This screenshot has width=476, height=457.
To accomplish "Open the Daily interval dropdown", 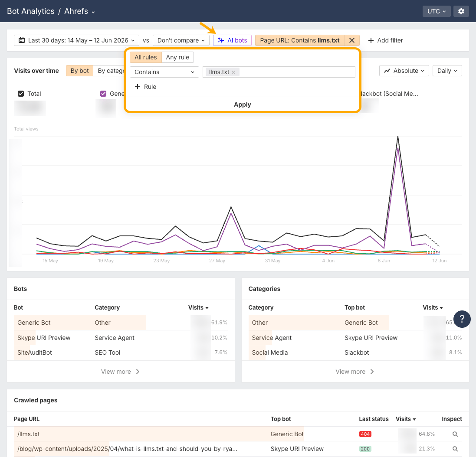I will coord(447,71).
